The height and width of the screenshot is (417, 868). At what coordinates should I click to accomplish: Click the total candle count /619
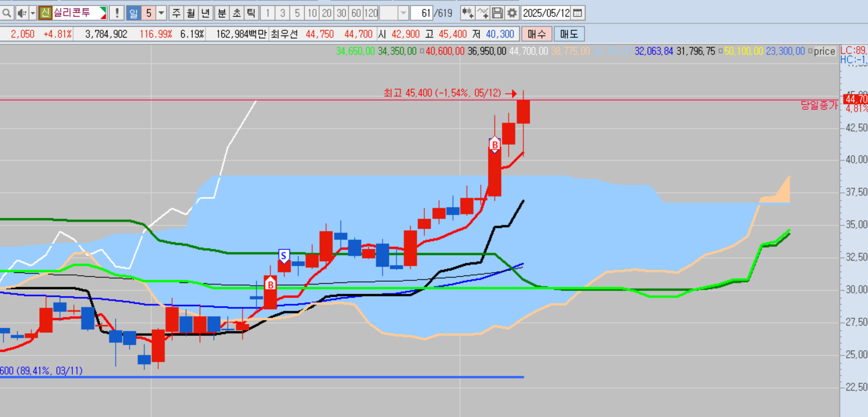point(444,13)
